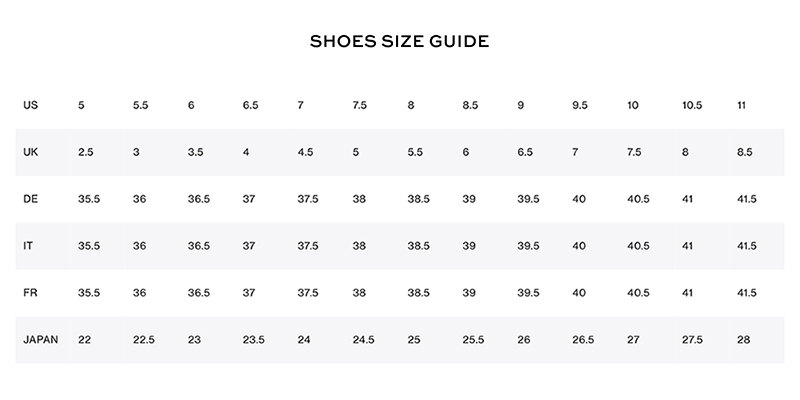Screen dimensions: 800x400
Task: Select the IT size 37.5 cell
Action: [308, 246]
